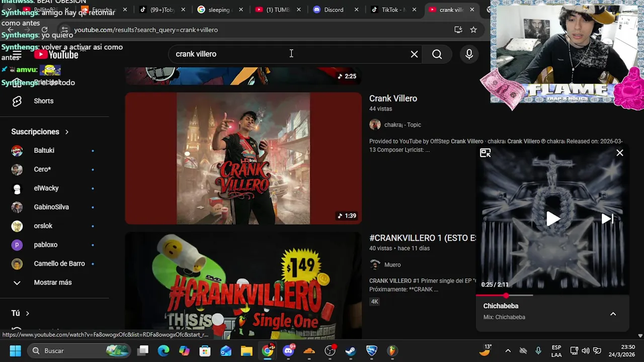Close the Chichabeba miniplayer
Screen dimensions: 644x362
click(x=620, y=153)
